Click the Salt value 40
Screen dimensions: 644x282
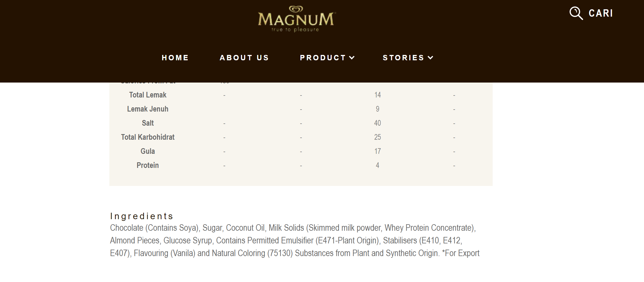378,123
